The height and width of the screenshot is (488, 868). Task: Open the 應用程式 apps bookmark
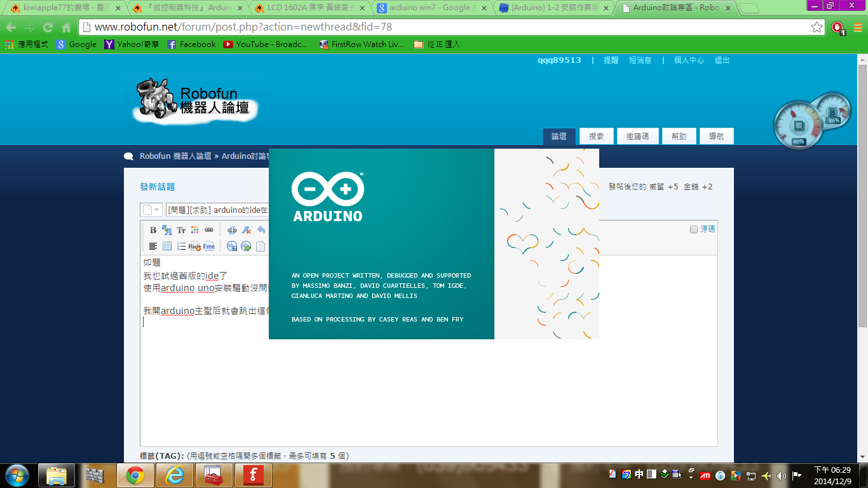27,44
